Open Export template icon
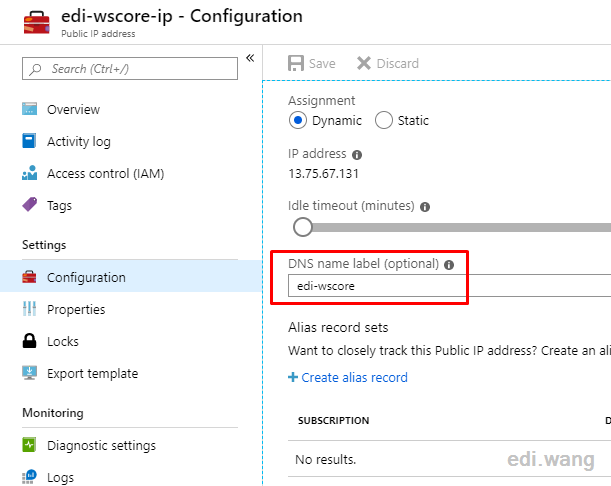The image size is (611, 486). 30,373
